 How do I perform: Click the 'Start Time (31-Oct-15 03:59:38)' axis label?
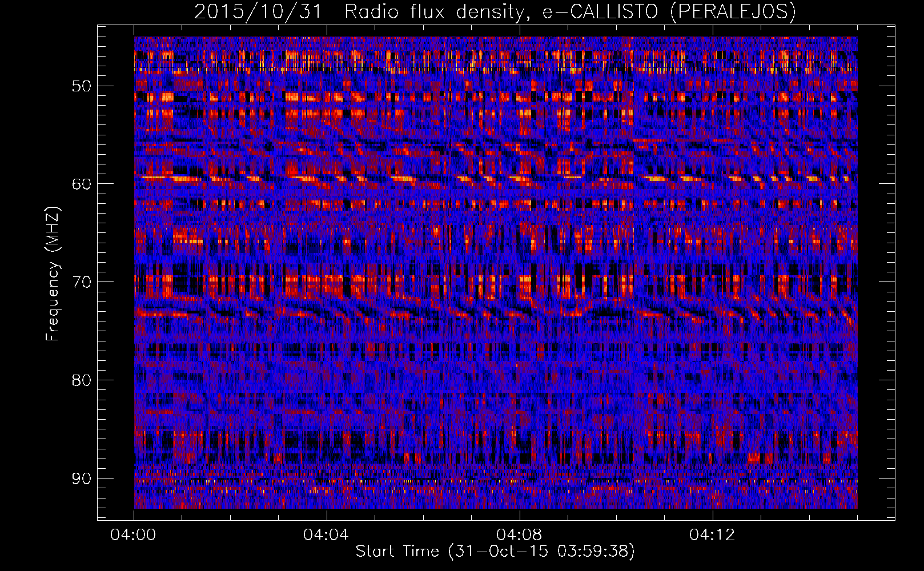click(495, 552)
